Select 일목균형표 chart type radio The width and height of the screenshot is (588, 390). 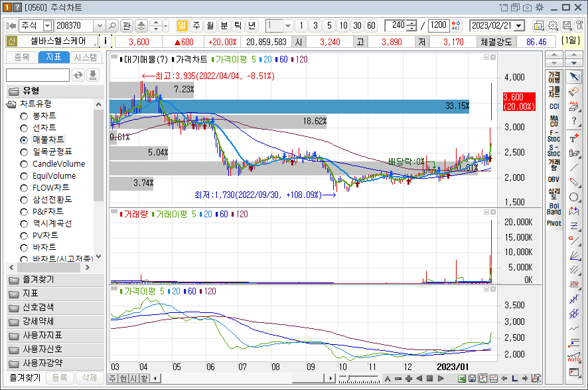click(x=24, y=152)
